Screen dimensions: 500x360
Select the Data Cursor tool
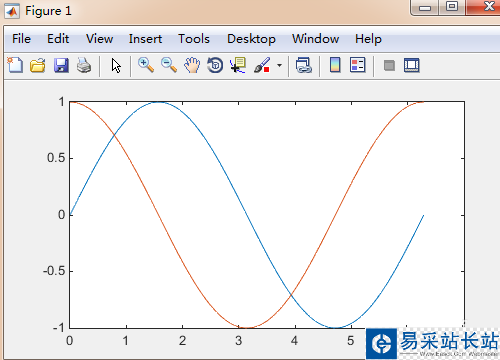point(238,65)
